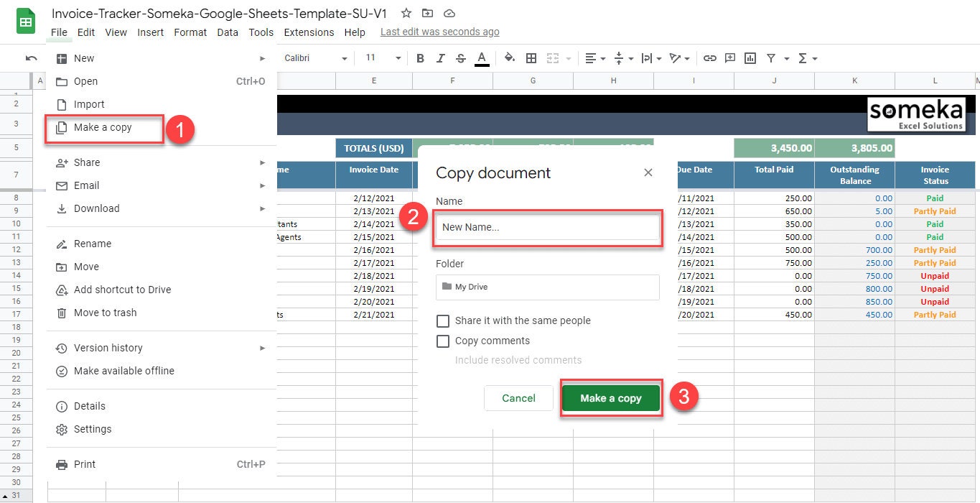Open the View menu
The height and width of the screenshot is (503, 980).
coord(116,32)
